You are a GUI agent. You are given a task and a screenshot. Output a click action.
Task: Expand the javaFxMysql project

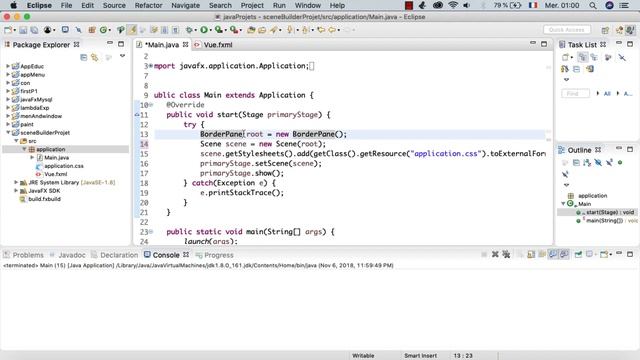(8, 99)
